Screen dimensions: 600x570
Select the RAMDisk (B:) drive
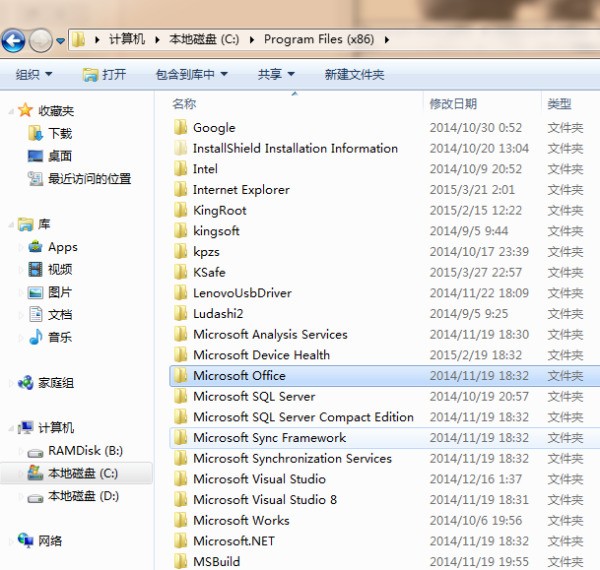pyautogui.click(x=85, y=451)
